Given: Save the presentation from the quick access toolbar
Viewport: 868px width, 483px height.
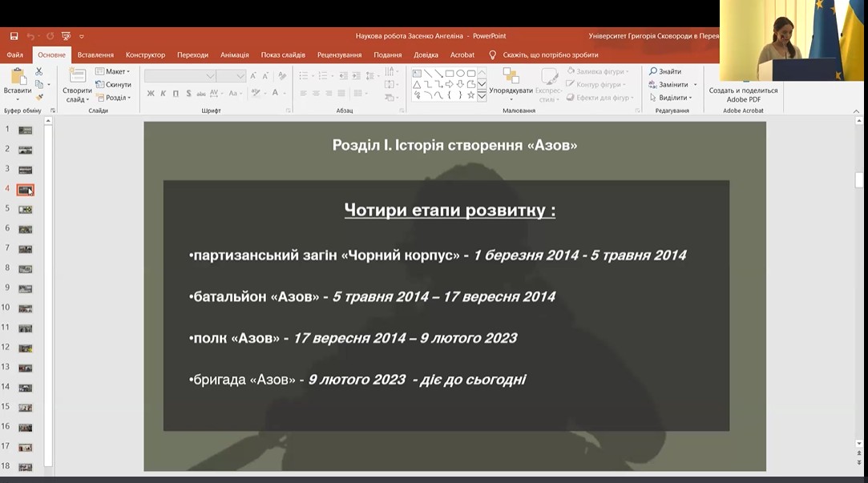Looking at the screenshot, I should (14, 36).
